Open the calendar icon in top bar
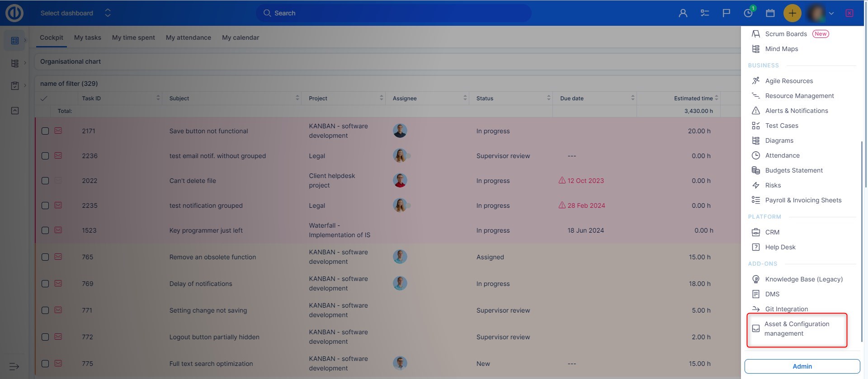The height and width of the screenshot is (379, 868). pyautogui.click(x=770, y=13)
